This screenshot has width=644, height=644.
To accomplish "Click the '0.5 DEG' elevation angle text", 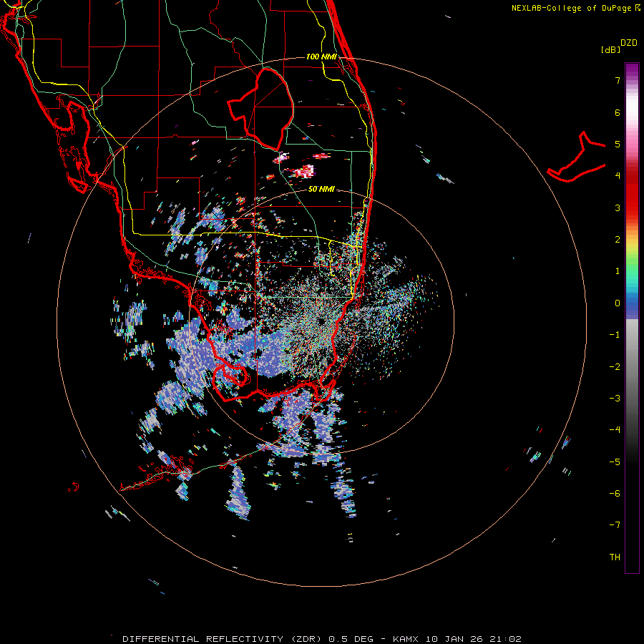I will (351, 639).
